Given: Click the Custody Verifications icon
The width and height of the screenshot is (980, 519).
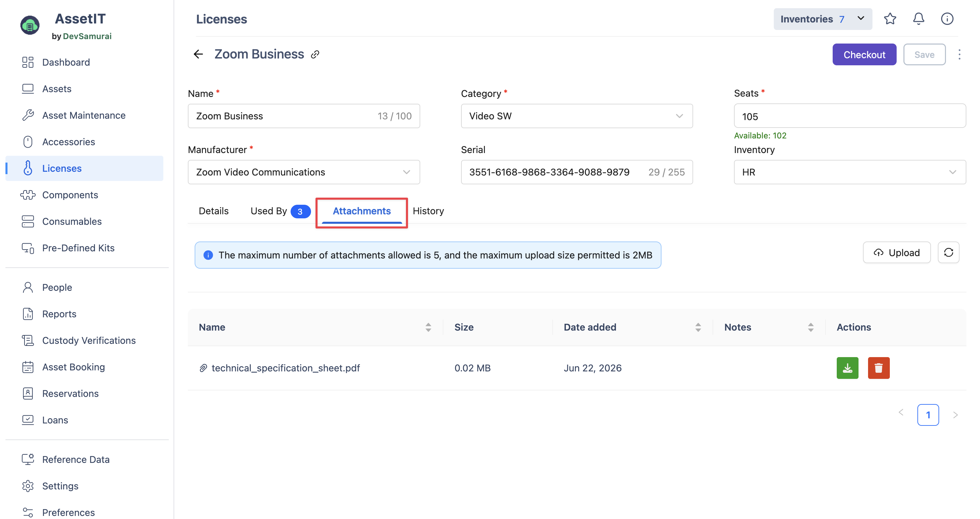Looking at the screenshot, I should pyautogui.click(x=28, y=340).
